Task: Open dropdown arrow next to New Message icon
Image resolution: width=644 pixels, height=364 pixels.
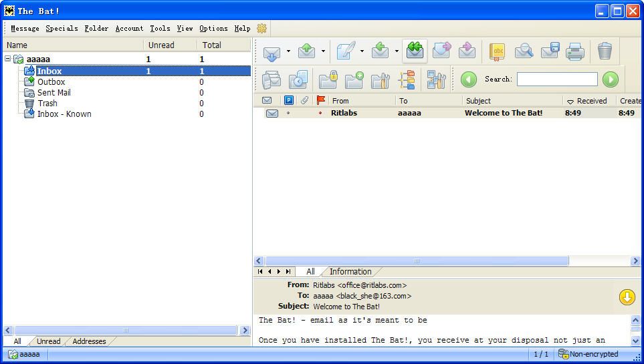Action: pos(362,51)
